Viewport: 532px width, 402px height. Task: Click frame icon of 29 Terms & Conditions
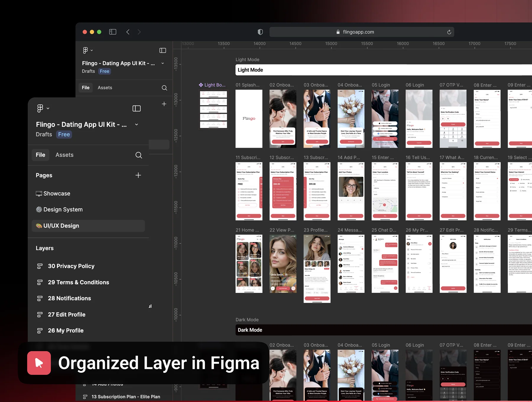tap(40, 283)
